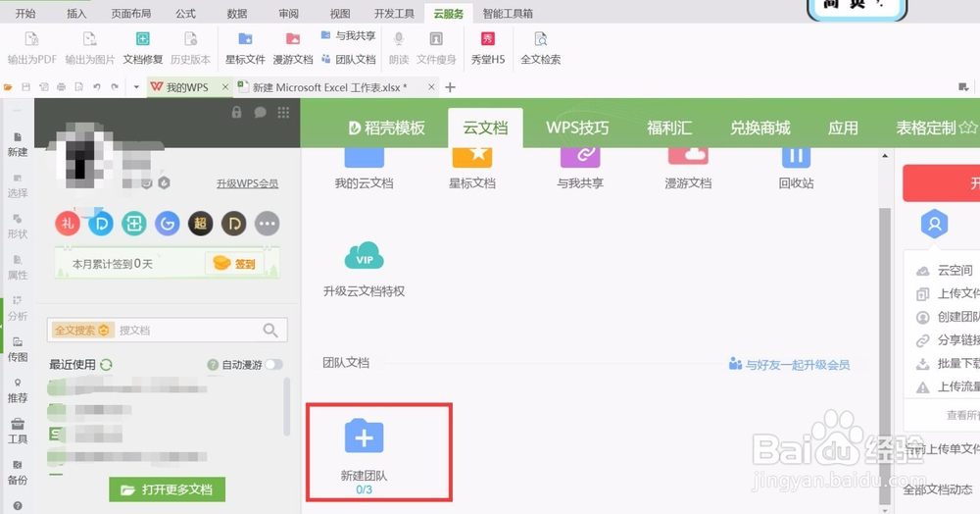The height and width of the screenshot is (514, 980).
Task: Click 与我共享 in the ribbon
Action: pyautogui.click(x=348, y=36)
